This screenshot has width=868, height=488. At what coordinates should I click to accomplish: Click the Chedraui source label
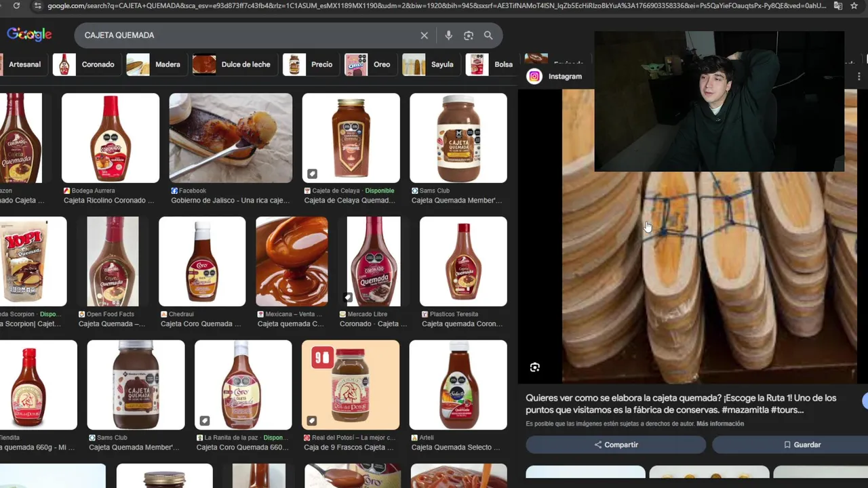[182, 314]
